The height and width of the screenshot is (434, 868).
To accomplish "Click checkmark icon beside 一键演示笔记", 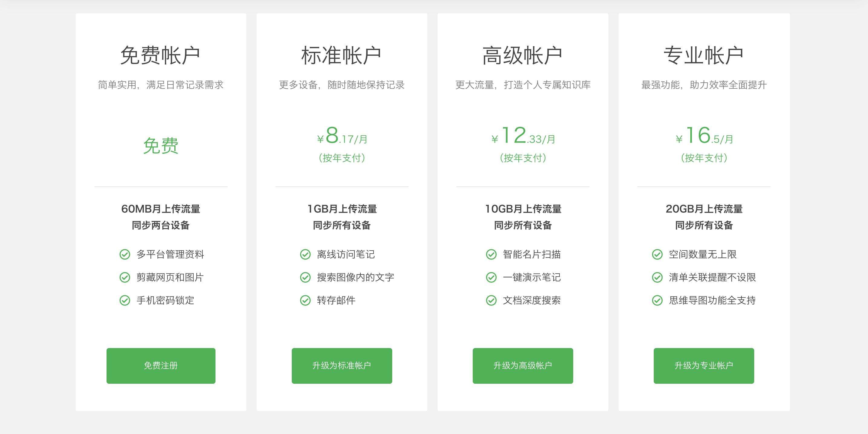I will pyautogui.click(x=491, y=277).
